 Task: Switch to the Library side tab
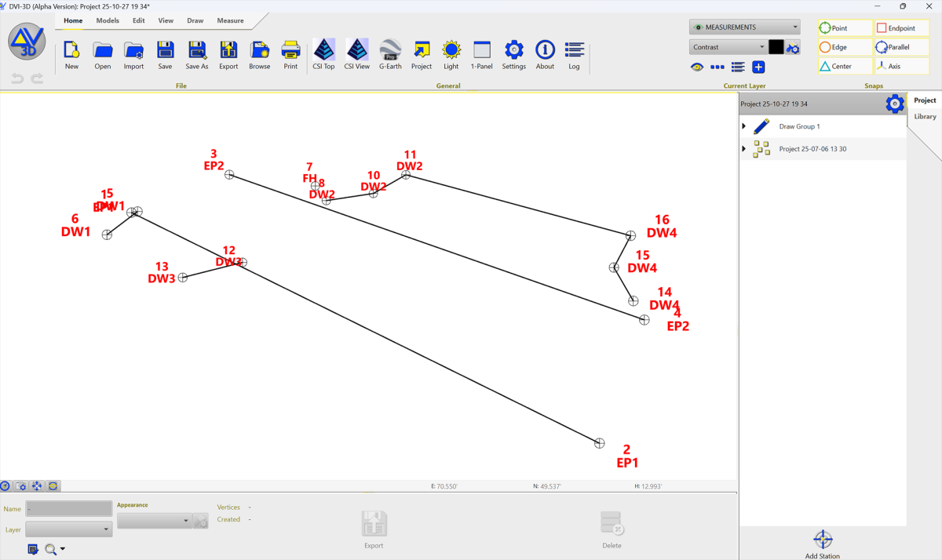pos(925,117)
